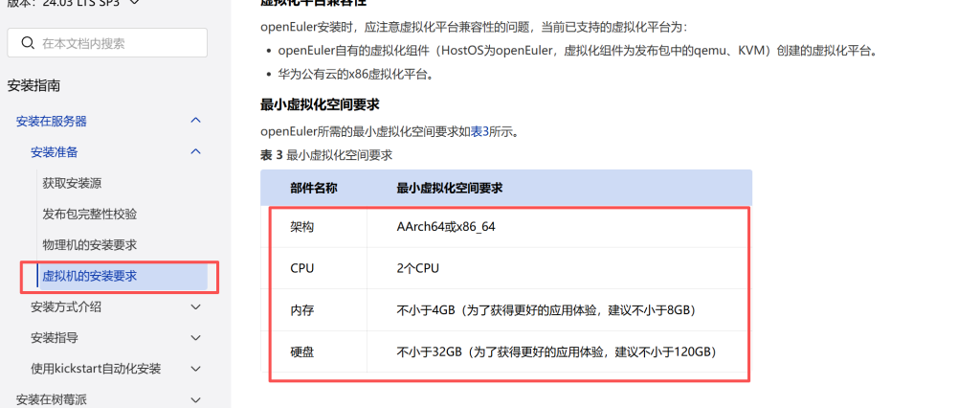Go to 物理机的安装要求 page
Image resolution: width=980 pixels, height=408 pixels.
point(89,244)
